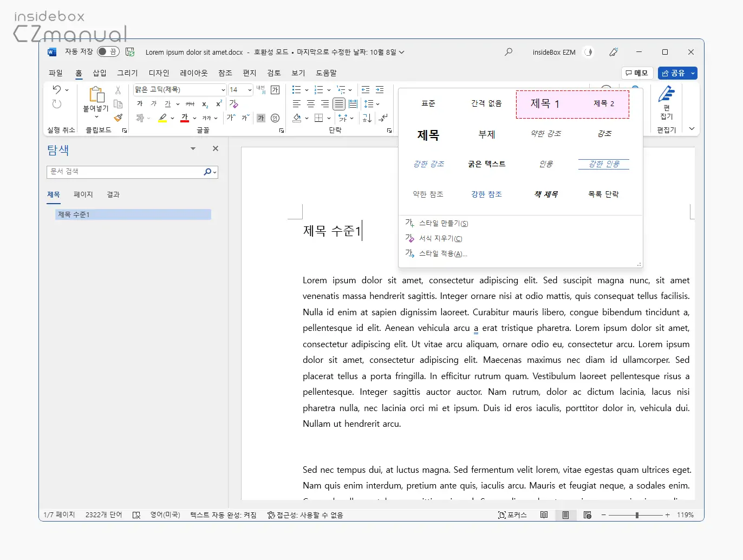Clear all formatting with the eraser icon

pos(233,104)
